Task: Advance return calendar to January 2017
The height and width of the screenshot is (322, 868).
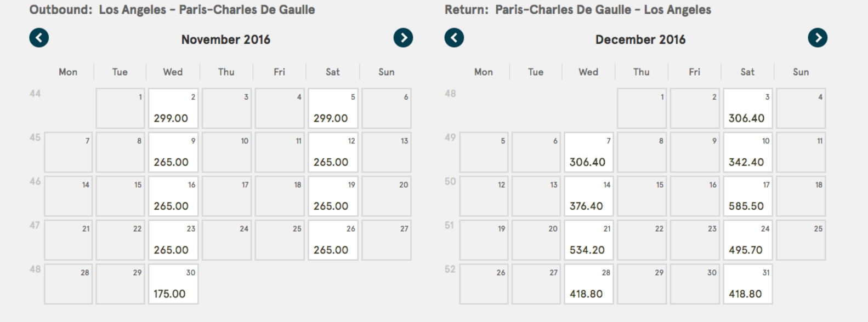Action: click(x=818, y=37)
